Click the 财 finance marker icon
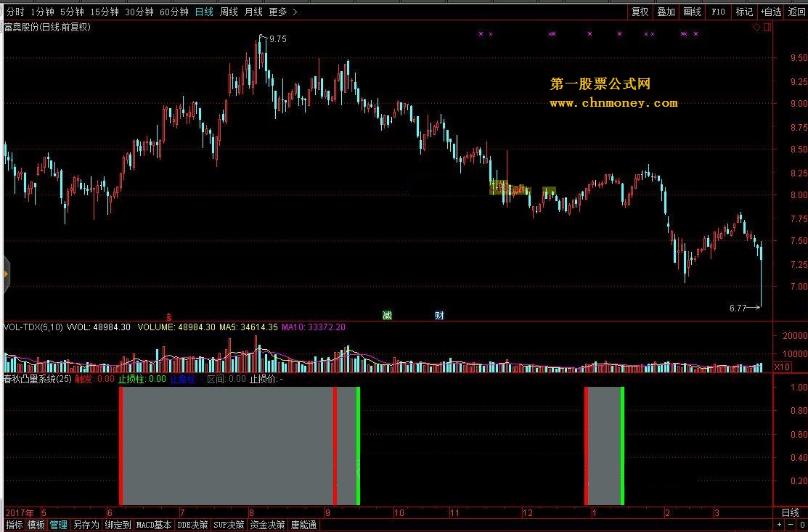808x532 pixels. point(439,315)
